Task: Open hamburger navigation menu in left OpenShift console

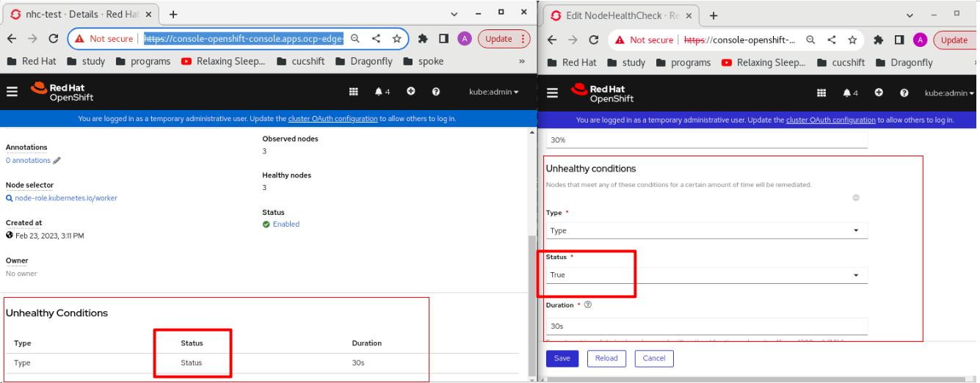Action: 12,92
